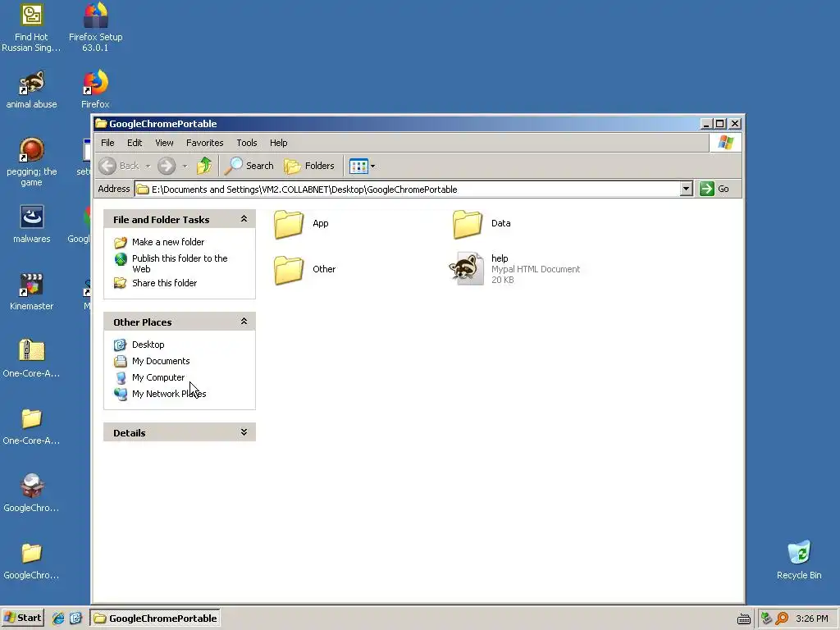Click the Back navigation button
The width and height of the screenshot is (840, 630).
tap(120, 166)
